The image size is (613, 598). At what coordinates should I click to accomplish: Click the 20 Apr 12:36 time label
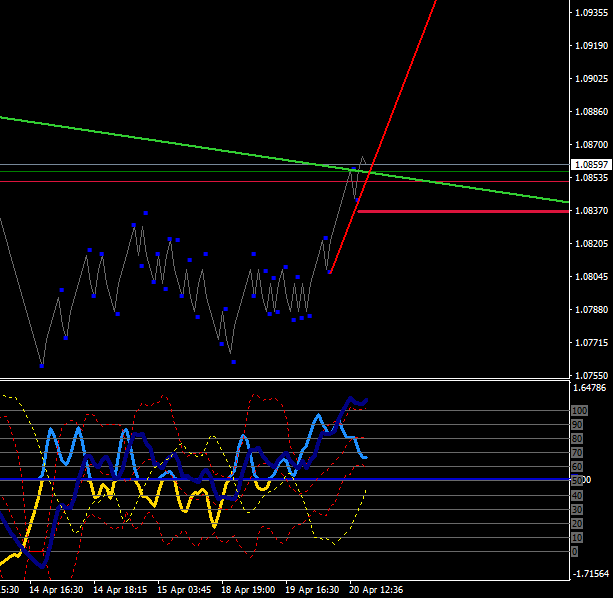click(x=376, y=589)
